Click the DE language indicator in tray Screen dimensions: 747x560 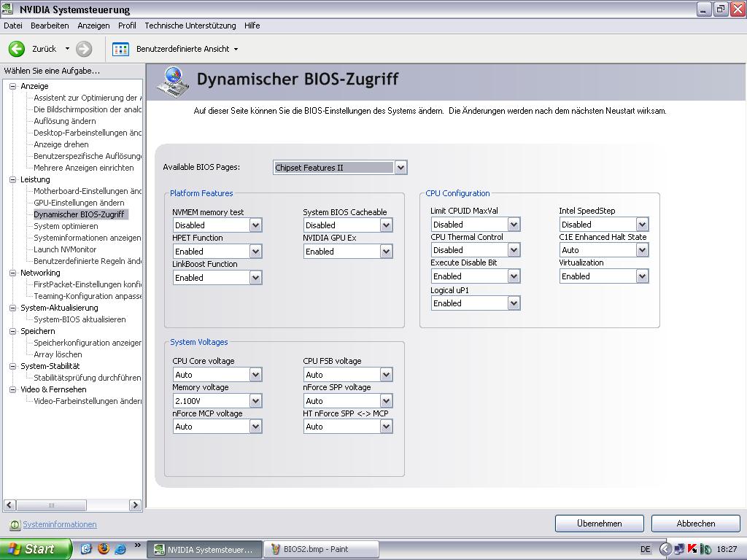click(x=645, y=549)
